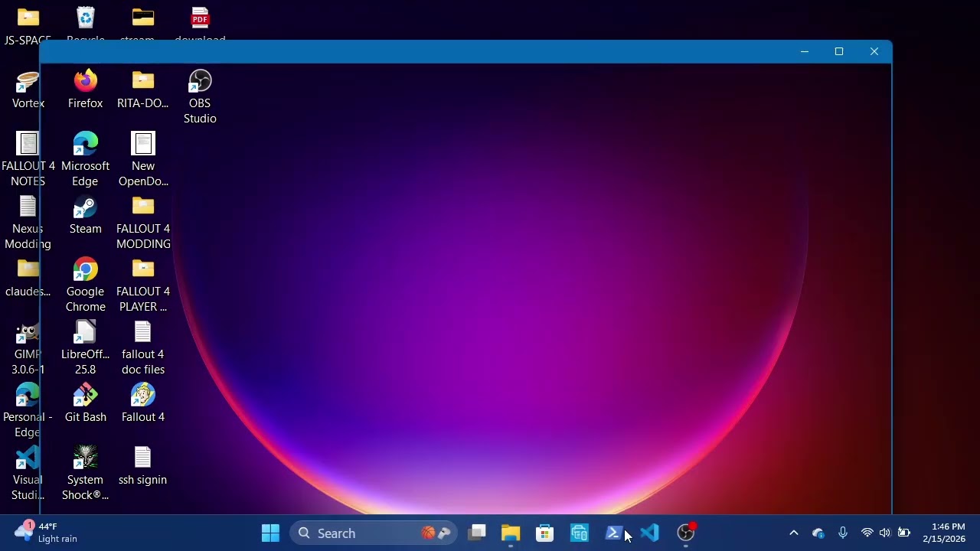Select the fallout 4 doc files document

(x=142, y=347)
